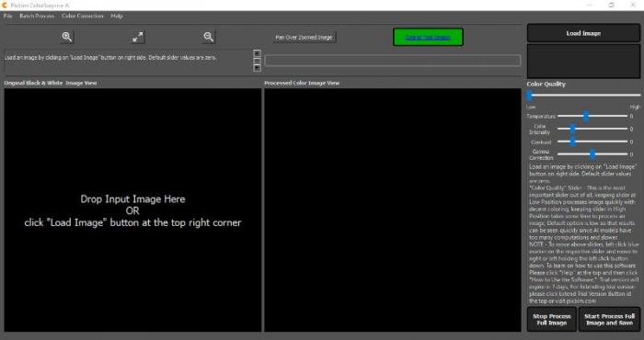The width and height of the screenshot is (644, 340).
Task: Click the zoom out magnifier icon
Action: point(209,37)
